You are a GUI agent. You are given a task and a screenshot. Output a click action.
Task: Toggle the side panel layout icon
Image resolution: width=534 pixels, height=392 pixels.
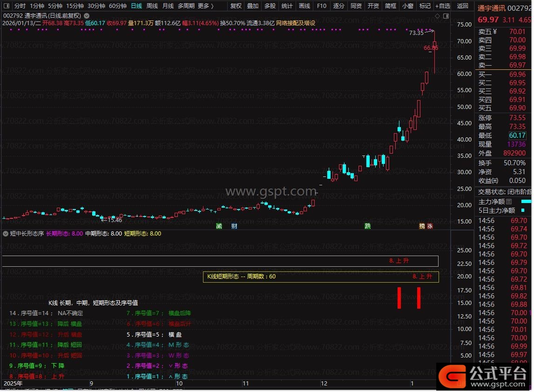click(446, 16)
